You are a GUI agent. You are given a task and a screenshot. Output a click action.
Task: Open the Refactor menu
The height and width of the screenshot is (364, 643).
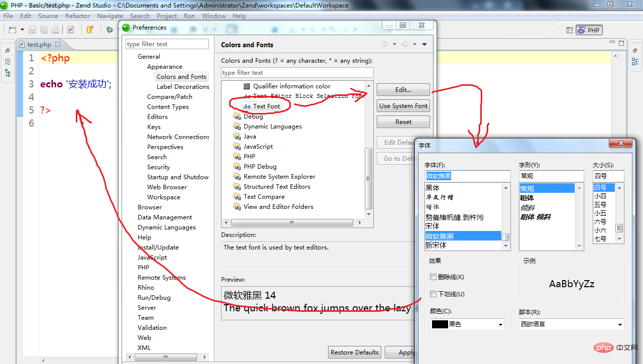[78, 16]
